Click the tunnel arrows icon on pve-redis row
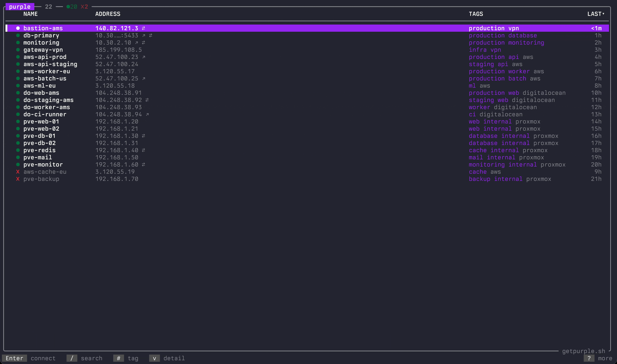Image resolution: width=617 pixels, height=364 pixels. (x=143, y=150)
